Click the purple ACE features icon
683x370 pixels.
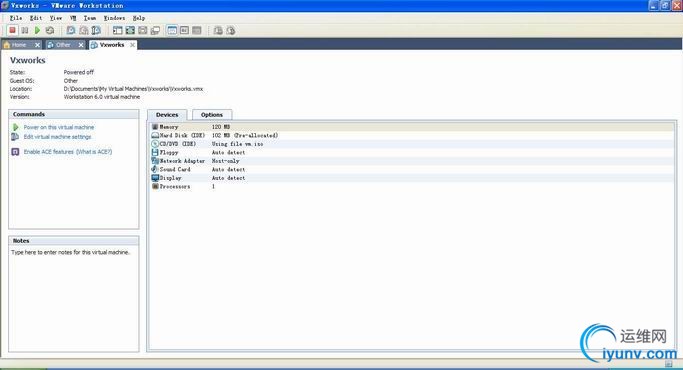coord(15,152)
